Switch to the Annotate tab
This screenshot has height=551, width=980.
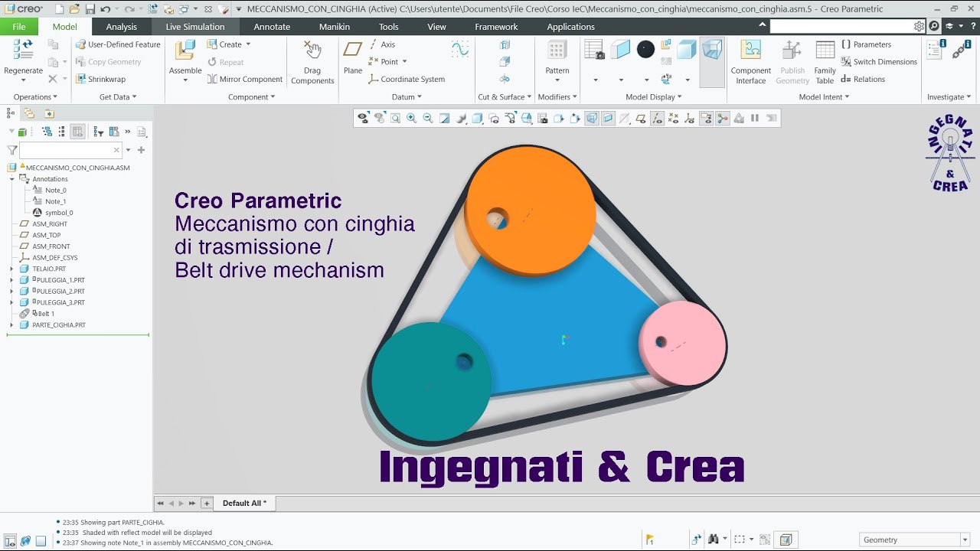272,27
